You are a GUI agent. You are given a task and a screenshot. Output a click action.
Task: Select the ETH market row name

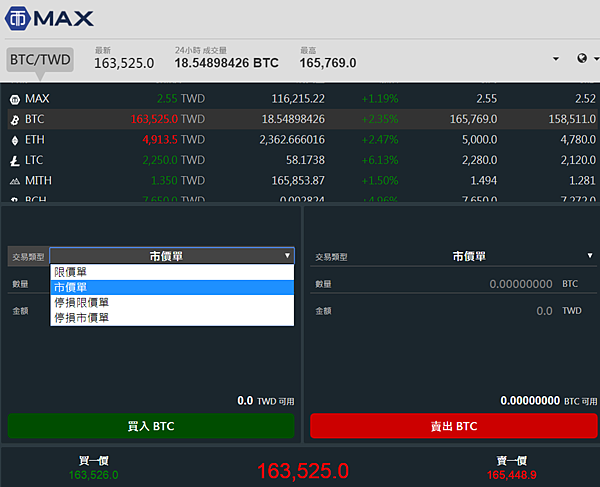click(x=35, y=140)
